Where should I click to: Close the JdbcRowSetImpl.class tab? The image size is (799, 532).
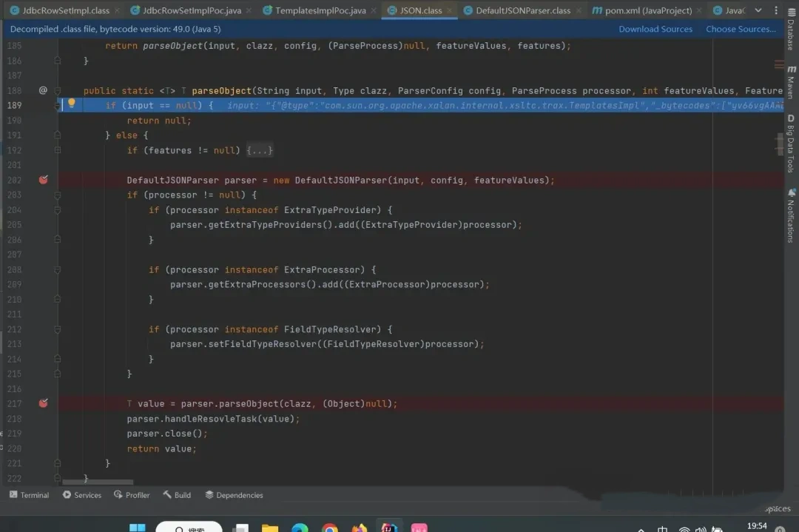[x=117, y=10]
